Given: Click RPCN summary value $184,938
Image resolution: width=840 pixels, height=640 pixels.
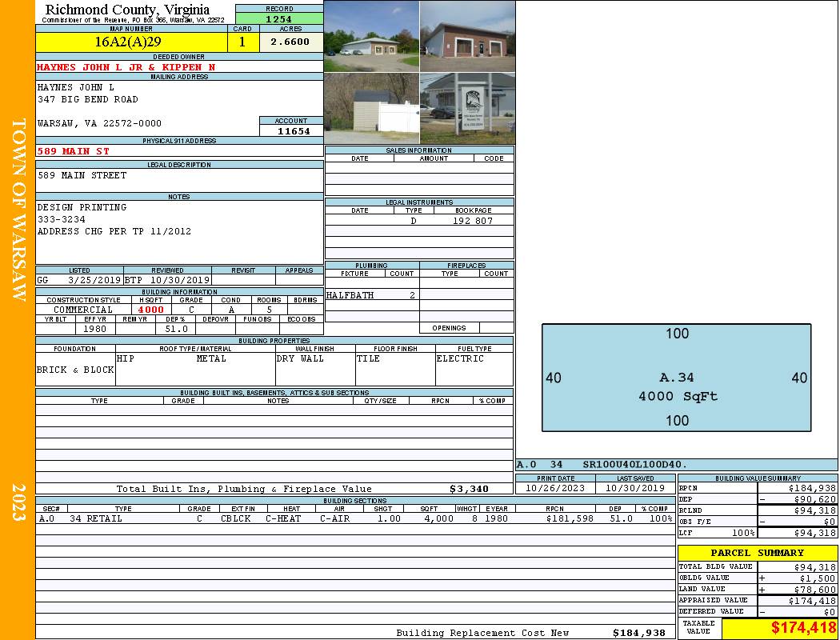Looking at the screenshot, I should click(x=812, y=488).
